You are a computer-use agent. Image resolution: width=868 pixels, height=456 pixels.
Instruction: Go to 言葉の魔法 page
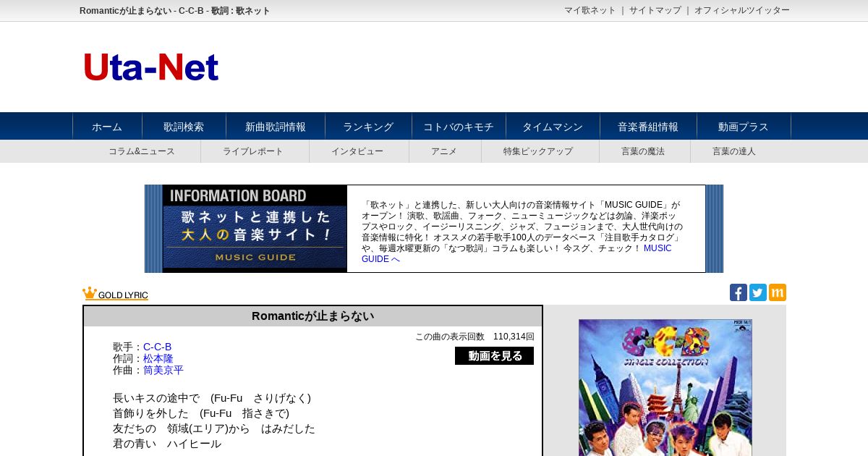(643, 151)
